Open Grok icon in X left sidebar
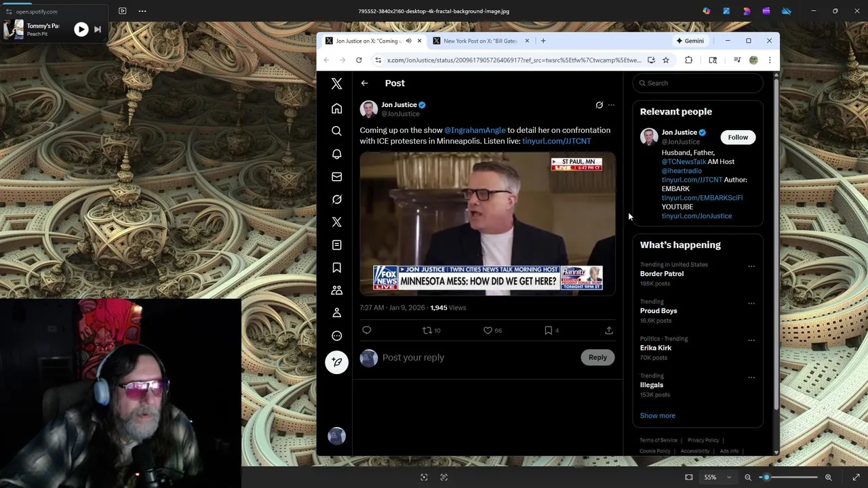Image resolution: width=868 pixels, height=488 pixels. pos(336,199)
